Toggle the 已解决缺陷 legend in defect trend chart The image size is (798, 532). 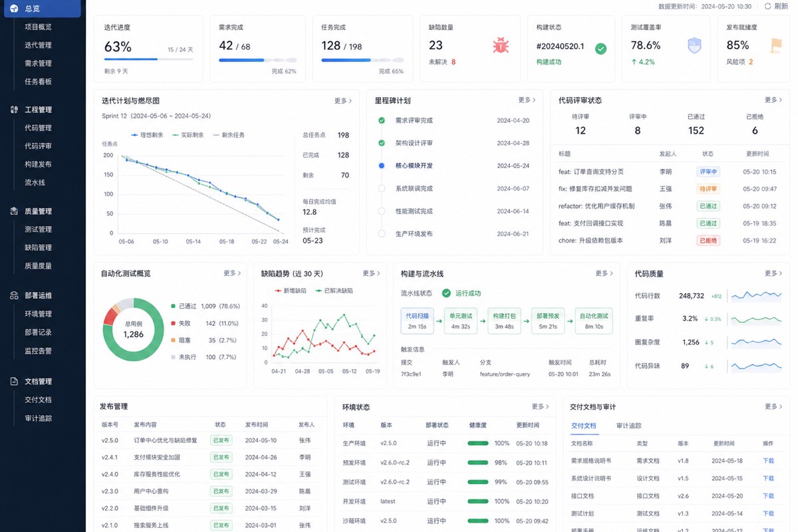point(334,291)
